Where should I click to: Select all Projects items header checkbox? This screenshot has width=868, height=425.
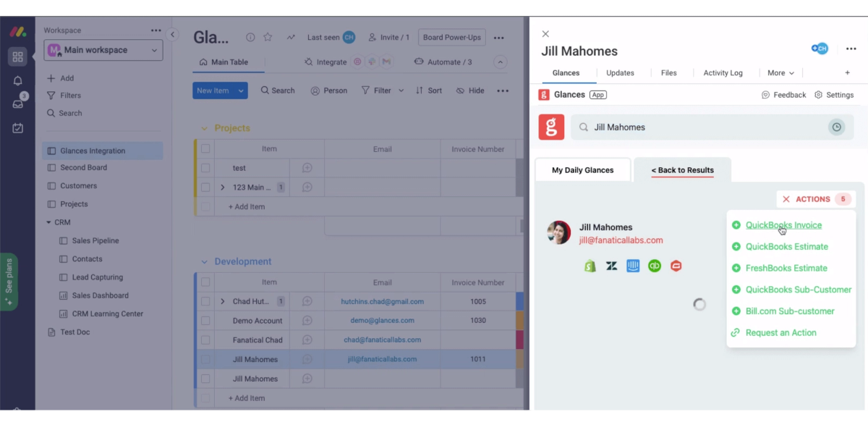point(205,148)
